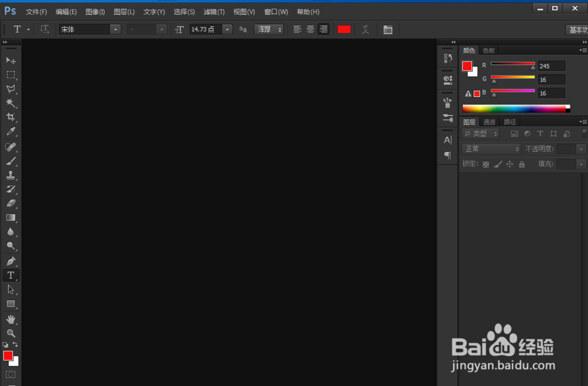Select the Crop tool

11,117
